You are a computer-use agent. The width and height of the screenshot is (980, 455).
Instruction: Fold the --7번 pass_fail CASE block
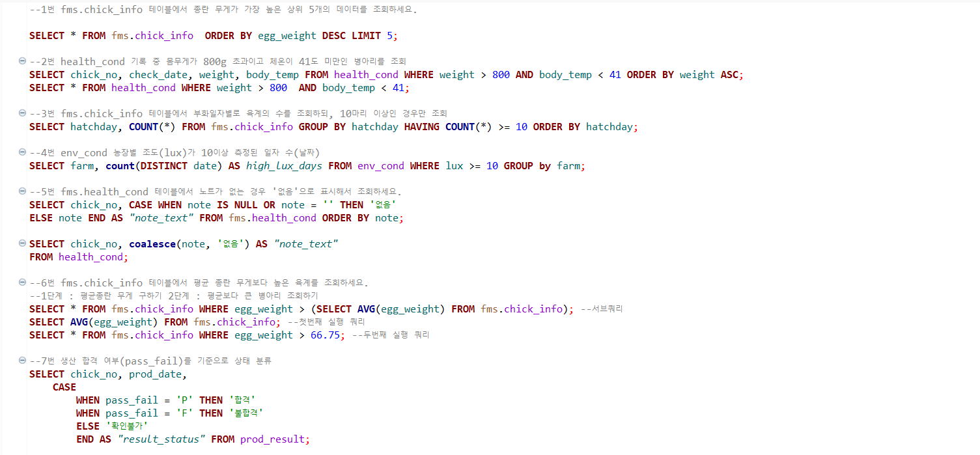pyautogui.click(x=23, y=361)
